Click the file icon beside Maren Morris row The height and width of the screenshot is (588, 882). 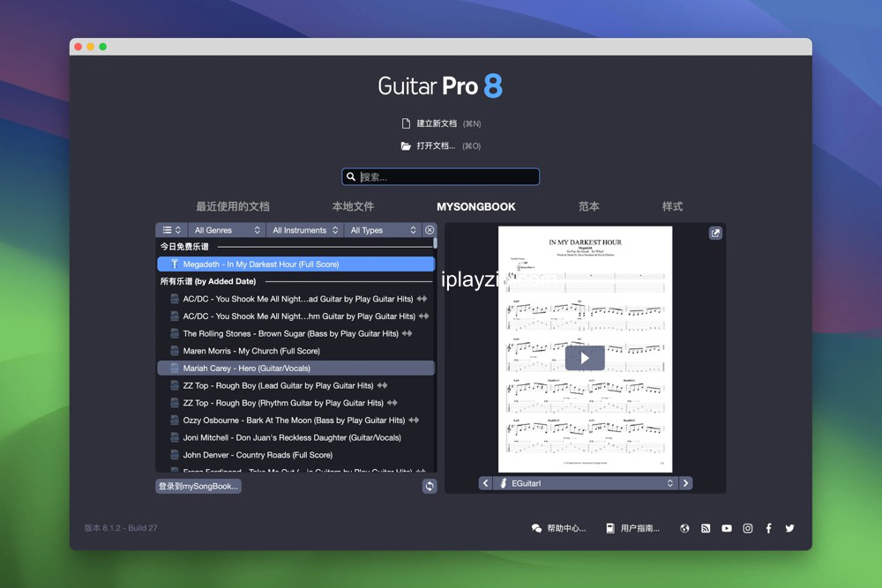click(175, 351)
